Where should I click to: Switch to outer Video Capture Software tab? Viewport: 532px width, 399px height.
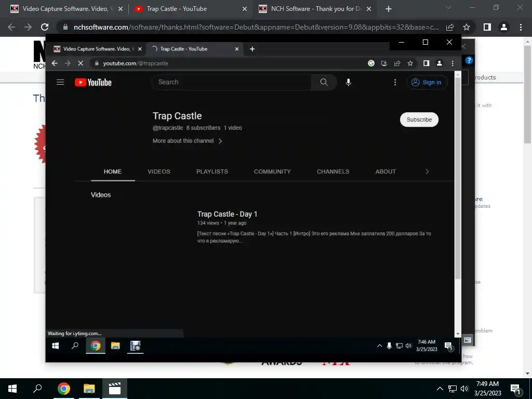pyautogui.click(x=64, y=9)
